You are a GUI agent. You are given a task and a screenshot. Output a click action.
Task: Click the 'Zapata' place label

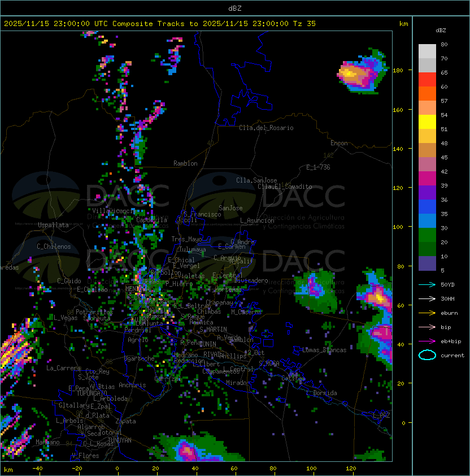click(x=125, y=421)
